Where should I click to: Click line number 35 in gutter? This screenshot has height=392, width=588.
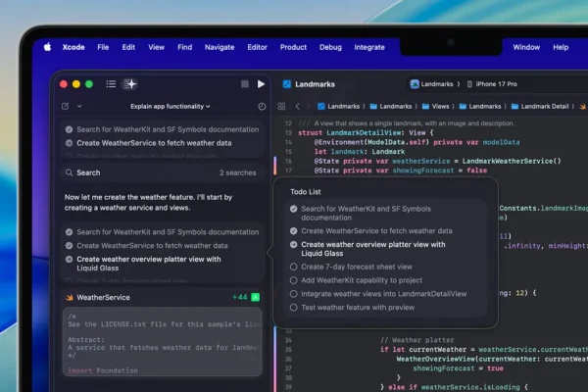(x=288, y=349)
